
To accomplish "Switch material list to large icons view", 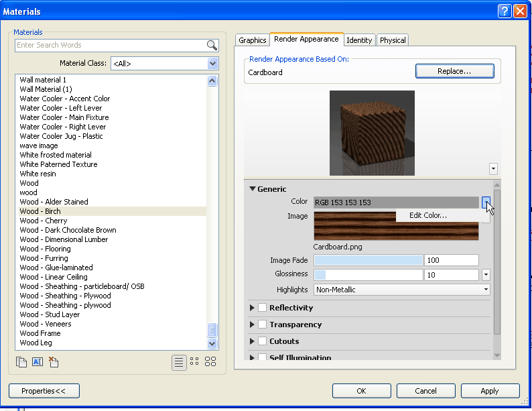I will 210,362.
